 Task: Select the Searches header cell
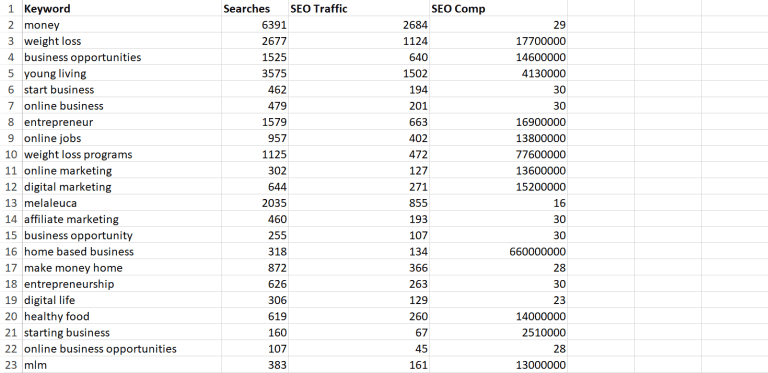tap(255, 8)
